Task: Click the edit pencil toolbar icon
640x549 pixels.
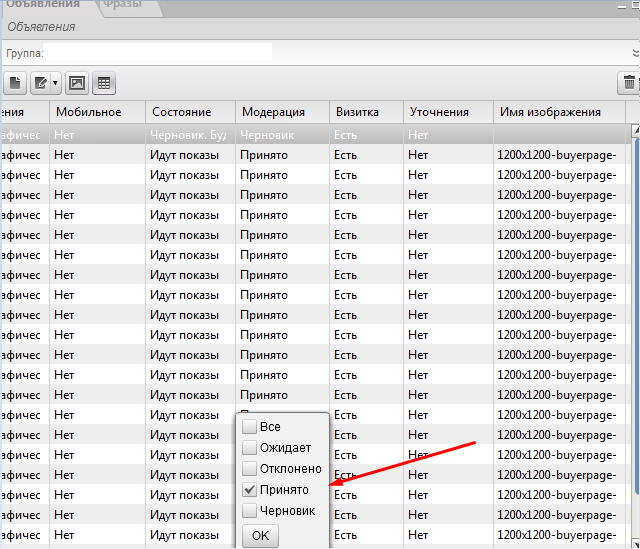Action: [x=41, y=84]
